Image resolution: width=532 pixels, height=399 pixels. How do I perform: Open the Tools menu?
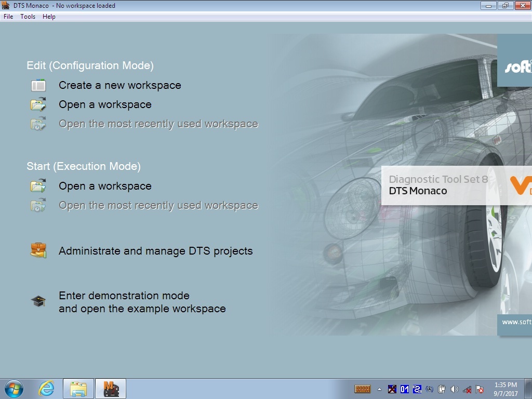[28, 17]
